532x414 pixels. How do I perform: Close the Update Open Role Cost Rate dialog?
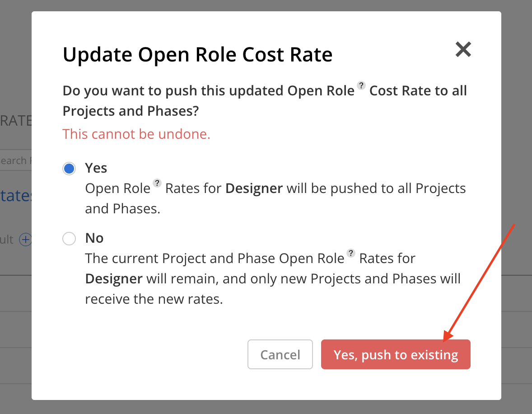pyautogui.click(x=463, y=50)
